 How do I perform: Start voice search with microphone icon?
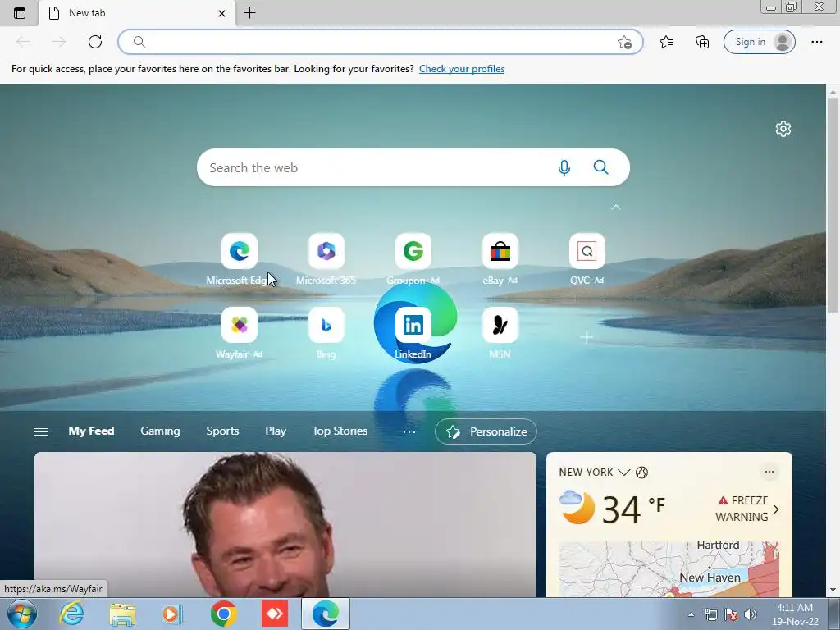[x=564, y=167]
